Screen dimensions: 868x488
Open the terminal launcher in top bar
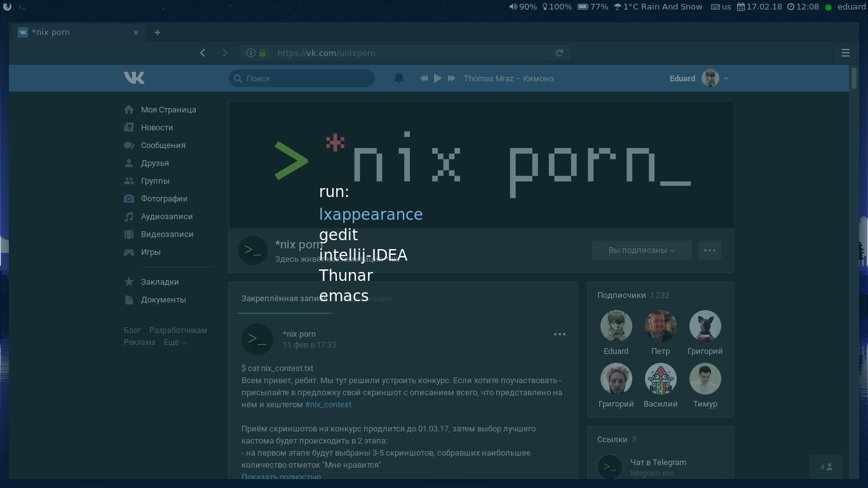(x=22, y=6)
